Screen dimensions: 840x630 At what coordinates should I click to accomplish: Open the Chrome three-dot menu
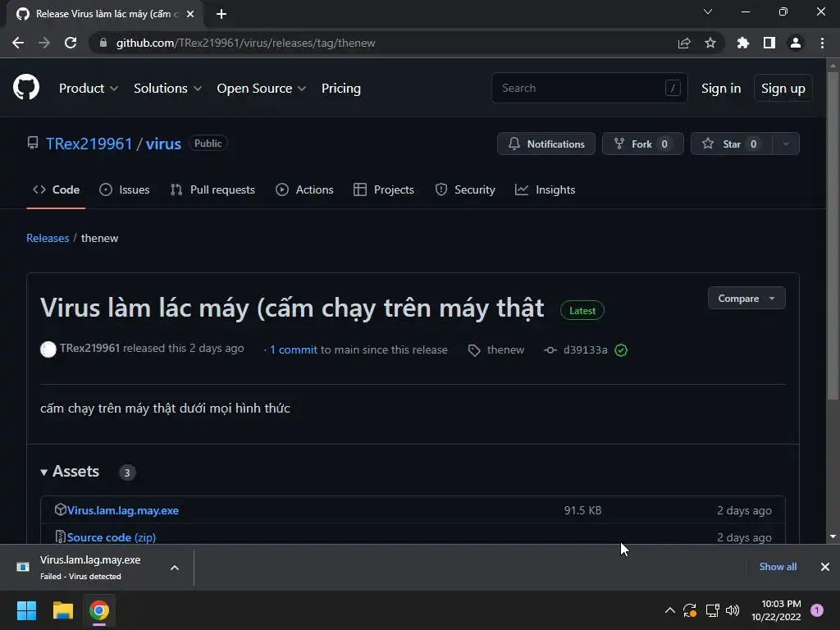click(x=822, y=43)
